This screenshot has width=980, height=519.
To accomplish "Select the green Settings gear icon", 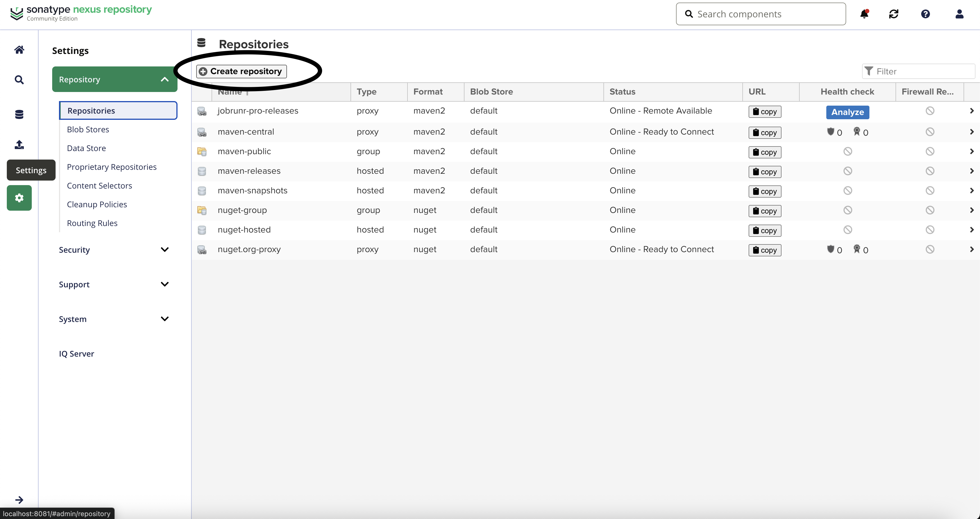I will [x=19, y=198].
